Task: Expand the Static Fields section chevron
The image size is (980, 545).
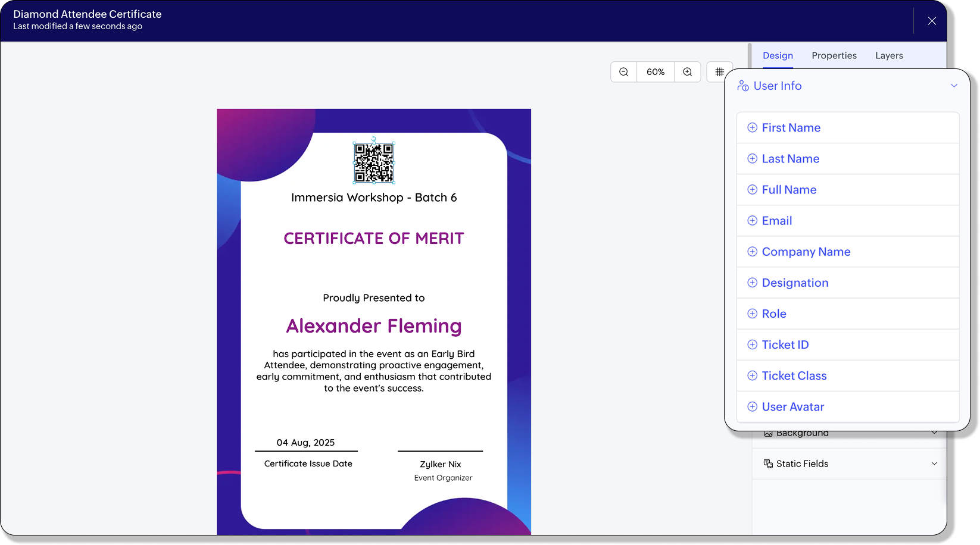Action: pos(934,463)
